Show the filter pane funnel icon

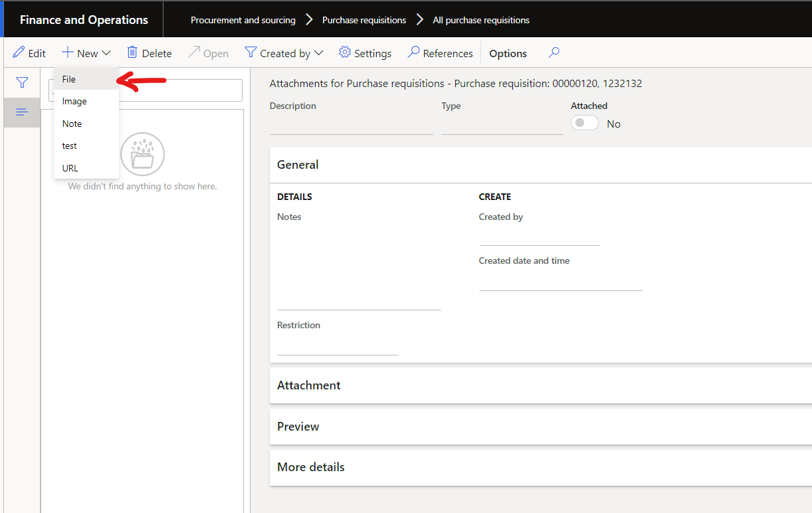(22, 82)
